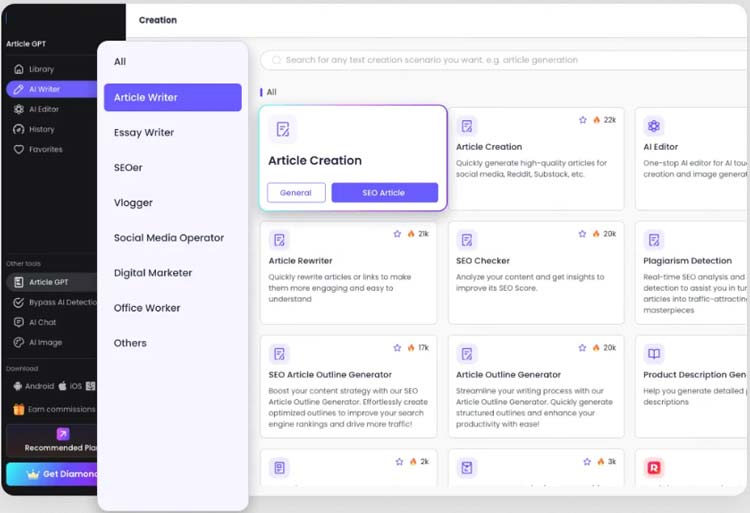Click the Article Rewriter card icon
750x513 pixels.
279,240
